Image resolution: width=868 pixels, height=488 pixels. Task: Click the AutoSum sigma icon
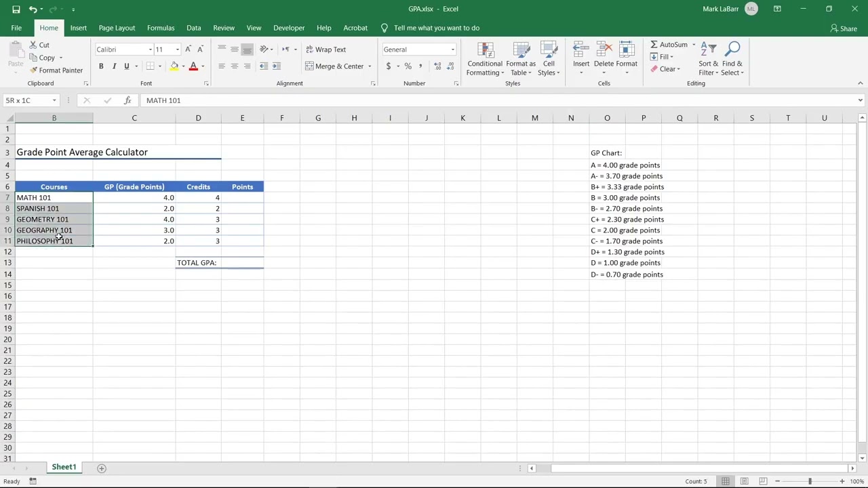654,45
